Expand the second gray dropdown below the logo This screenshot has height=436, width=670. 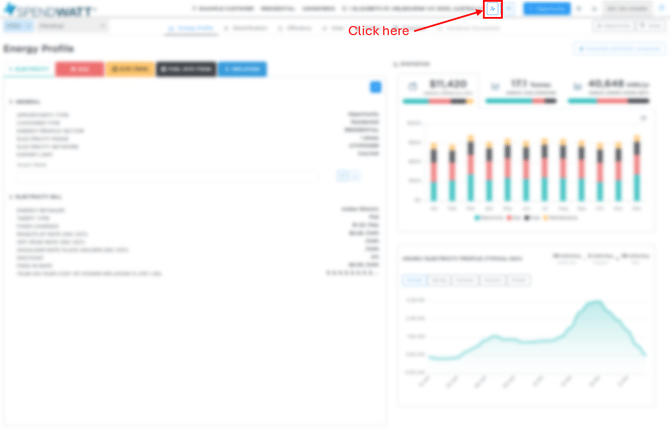tap(61, 27)
